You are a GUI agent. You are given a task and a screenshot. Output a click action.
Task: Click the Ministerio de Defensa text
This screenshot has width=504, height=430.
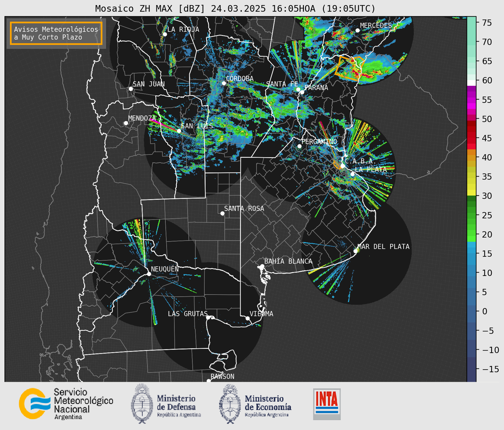click(x=179, y=406)
